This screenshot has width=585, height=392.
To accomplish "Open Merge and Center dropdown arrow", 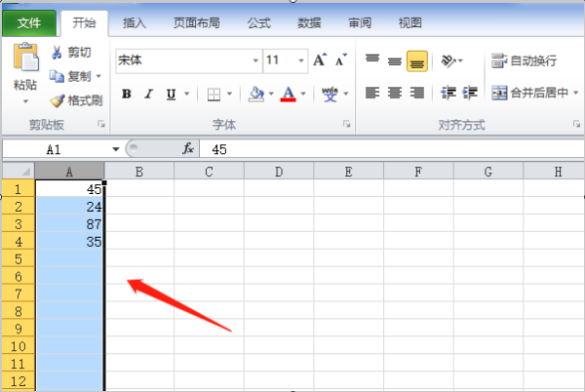I will tap(575, 93).
